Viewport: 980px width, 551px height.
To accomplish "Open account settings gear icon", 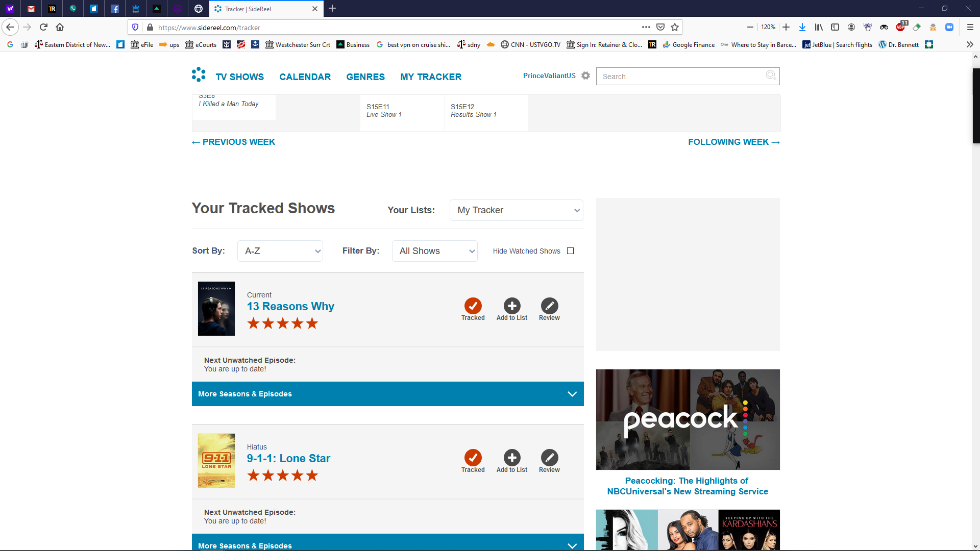I will click(585, 76).
